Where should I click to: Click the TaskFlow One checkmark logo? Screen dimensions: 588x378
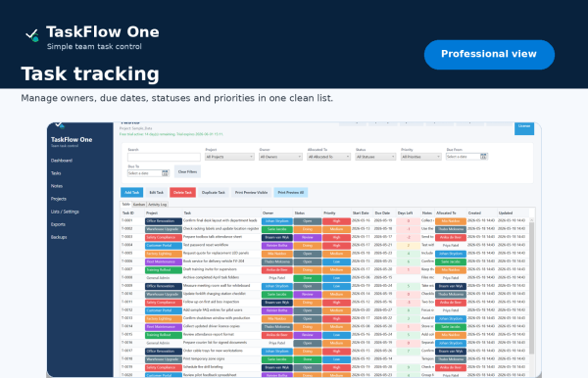pyautogui.click(x=32, y=35)
